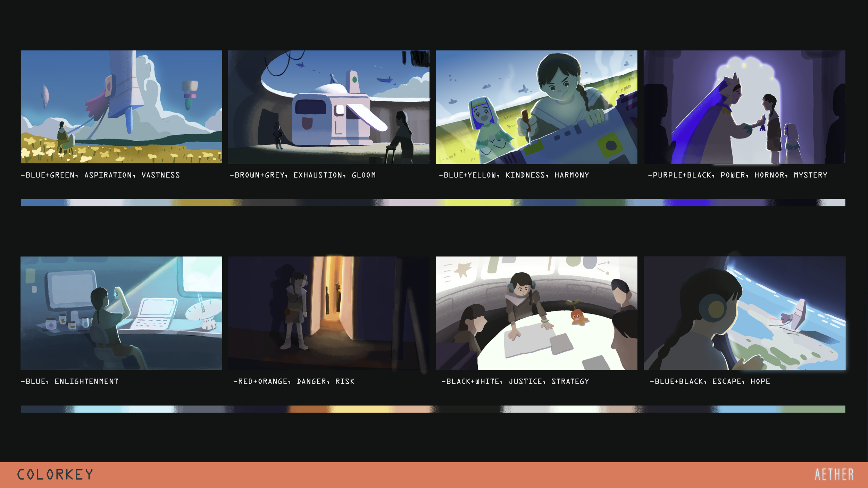
Task: Click the purple caped figure thumbnail
Action: click(x=744, y=107)
